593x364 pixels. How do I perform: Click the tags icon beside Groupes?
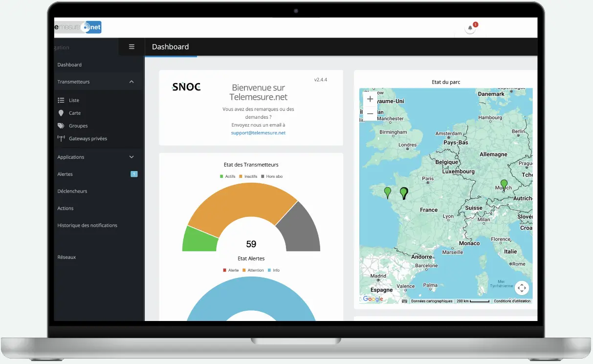pyautogui.click(x=61, y=126)
